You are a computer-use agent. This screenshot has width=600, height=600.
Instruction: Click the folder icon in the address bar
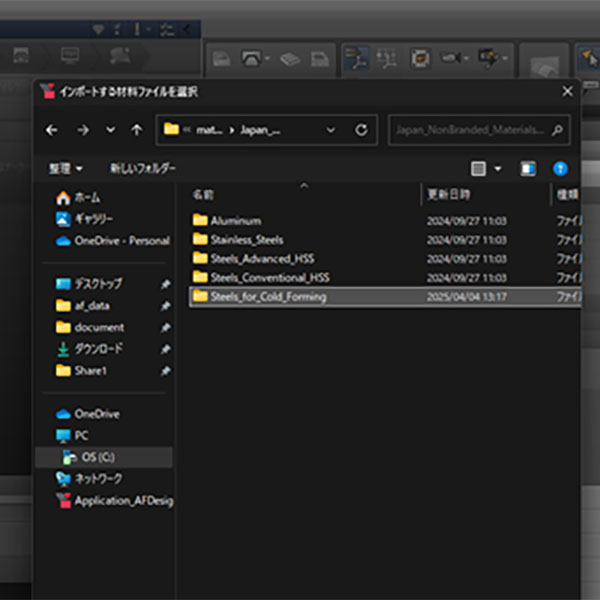click(171, 129)
